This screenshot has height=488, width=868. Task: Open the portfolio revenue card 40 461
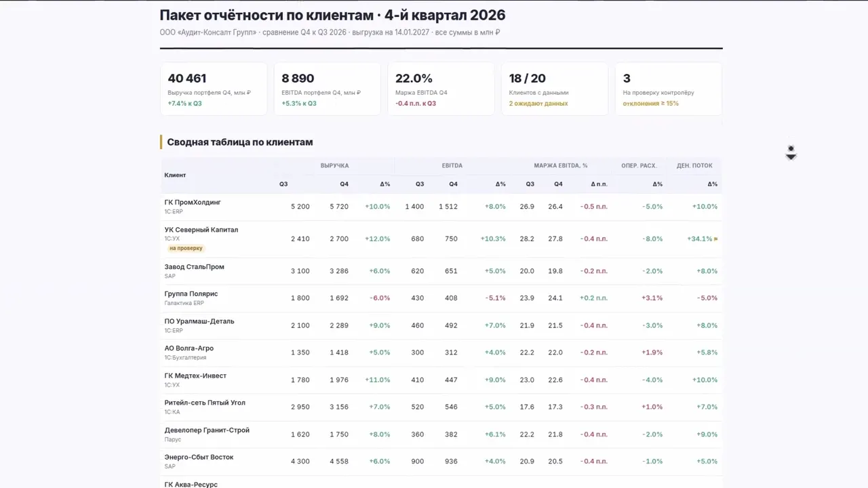coord(214,89)
